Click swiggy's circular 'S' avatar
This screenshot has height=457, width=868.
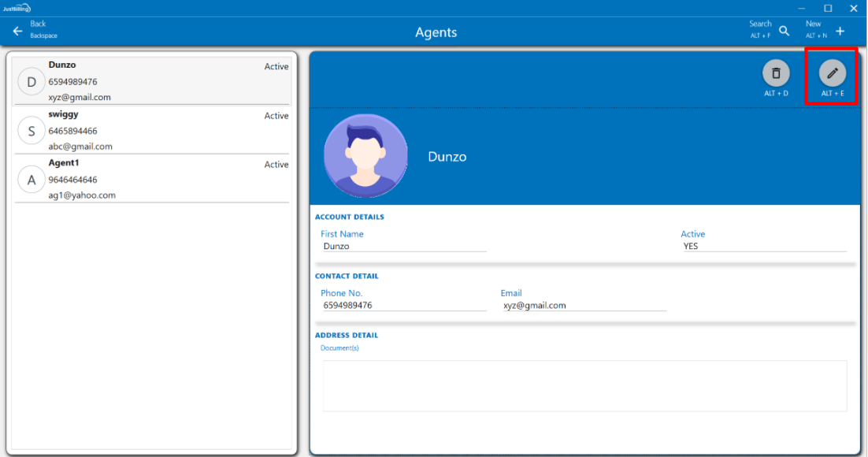click(32, 131)
